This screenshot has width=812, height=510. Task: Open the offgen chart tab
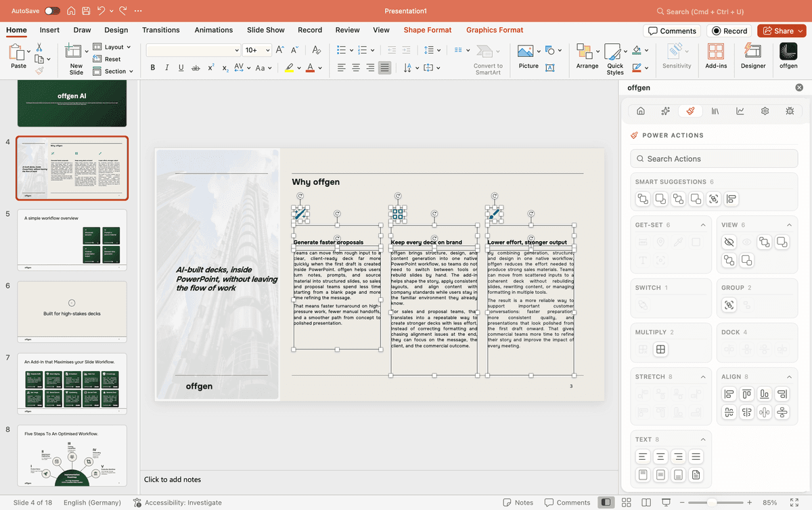pos(740,111)
